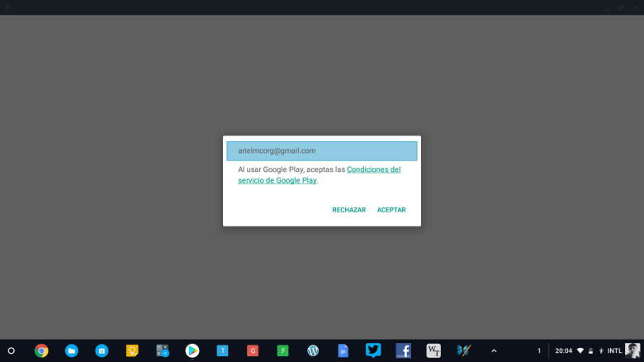Open accessibility icon in system tray
The image size is (644, 362).
[x=601, y=351]
